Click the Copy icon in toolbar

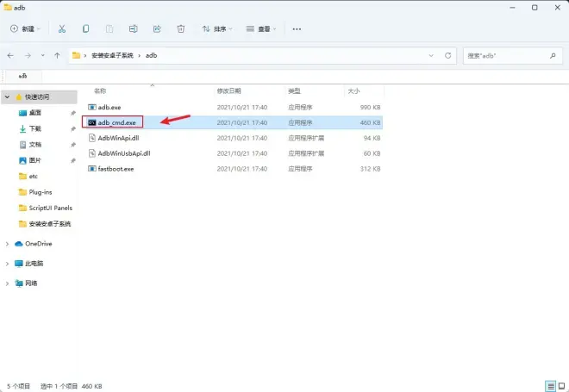[x=85, y=28]
